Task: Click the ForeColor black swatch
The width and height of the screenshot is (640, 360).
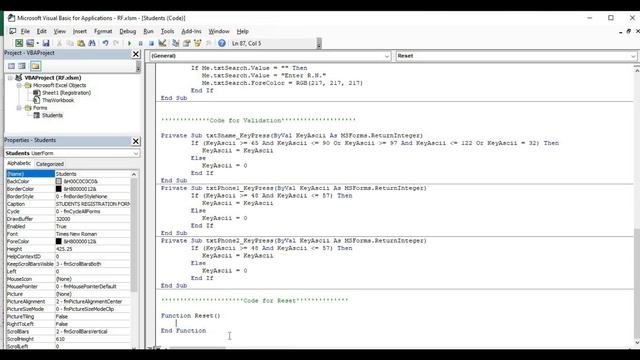Action: [x=59, y=241]
